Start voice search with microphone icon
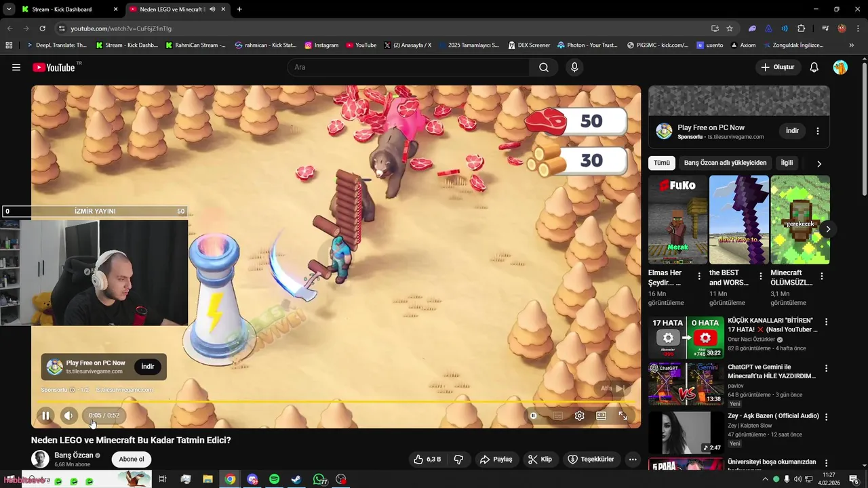868x488 pixels. pos(574,67)
